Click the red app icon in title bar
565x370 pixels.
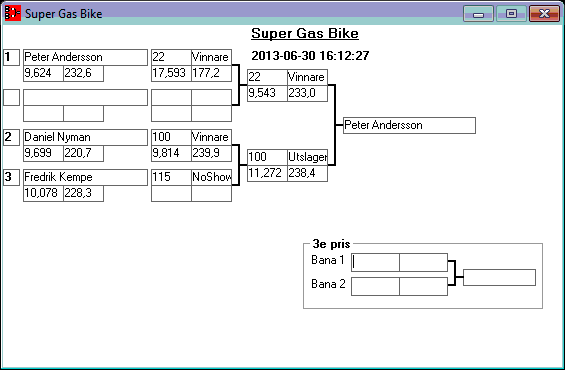pyautogui.click(x=13, y=13)
